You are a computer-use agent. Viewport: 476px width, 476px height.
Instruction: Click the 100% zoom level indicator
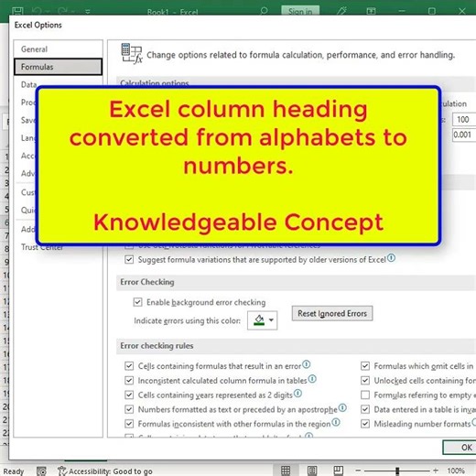pyautogui.click(x=456, y=471)
